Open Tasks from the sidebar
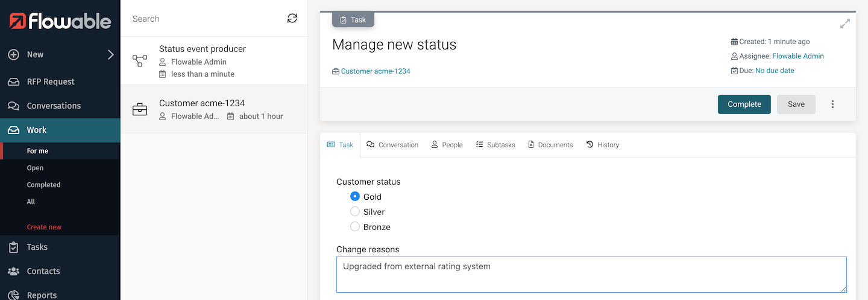Image resolution: width=868 pixels, height=300 pixels. (x=37, y=247)
